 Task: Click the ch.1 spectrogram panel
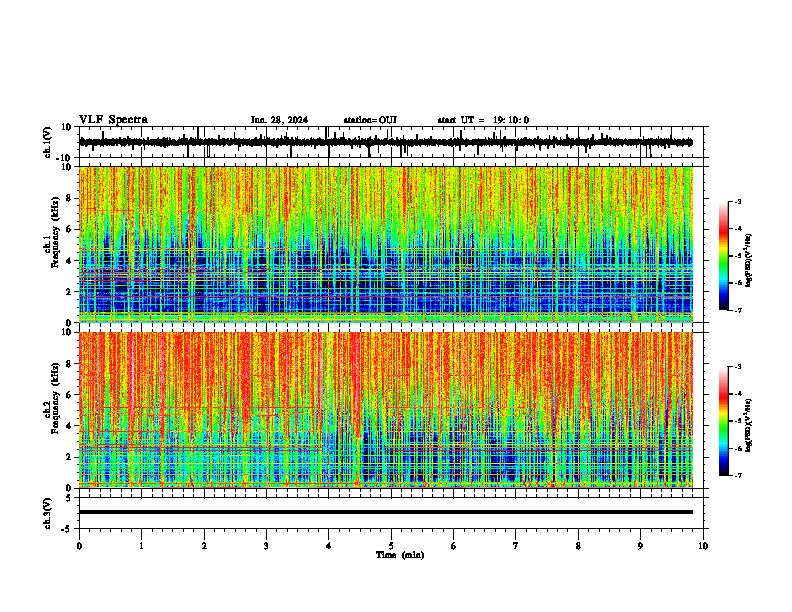click(385, 244)
